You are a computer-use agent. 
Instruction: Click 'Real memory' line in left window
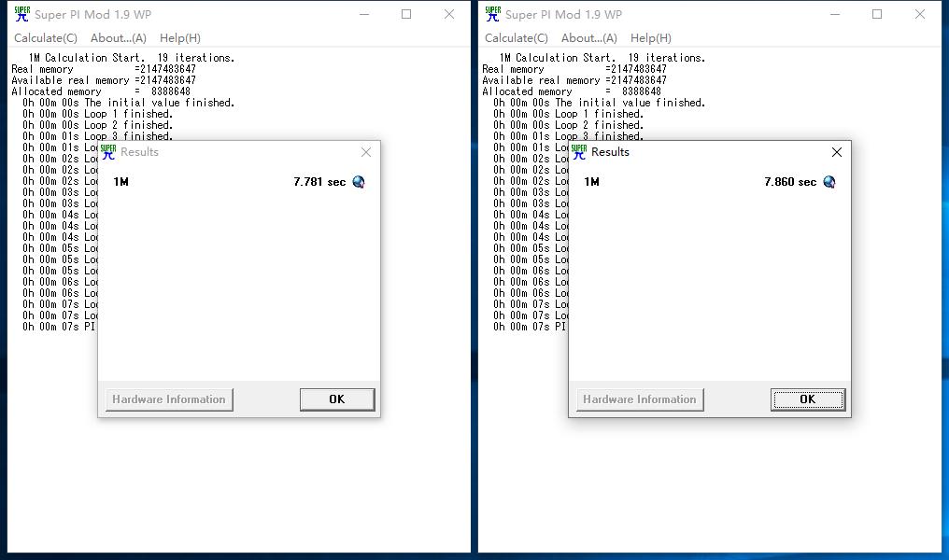104,69
